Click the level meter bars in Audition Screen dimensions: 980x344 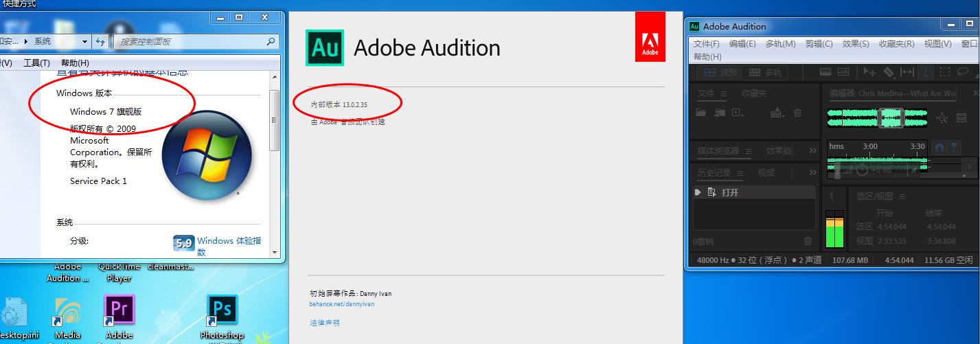[834, 229]
